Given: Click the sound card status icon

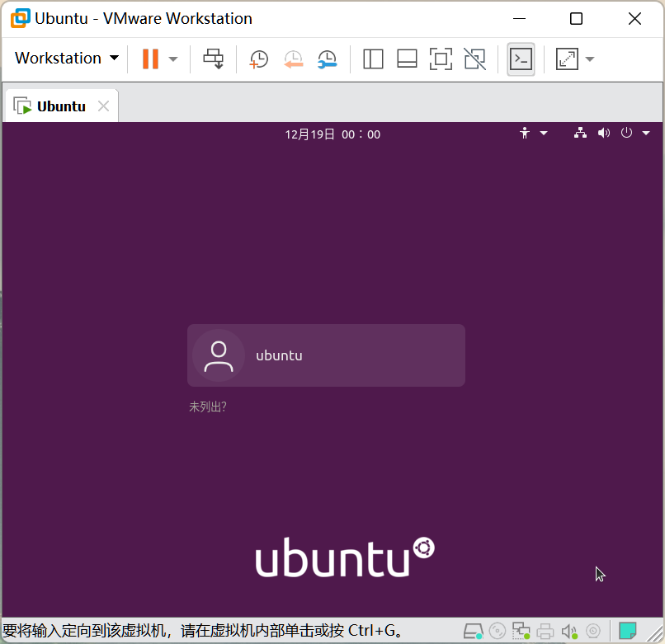Looking at the screenshot, I should [569, 632].
